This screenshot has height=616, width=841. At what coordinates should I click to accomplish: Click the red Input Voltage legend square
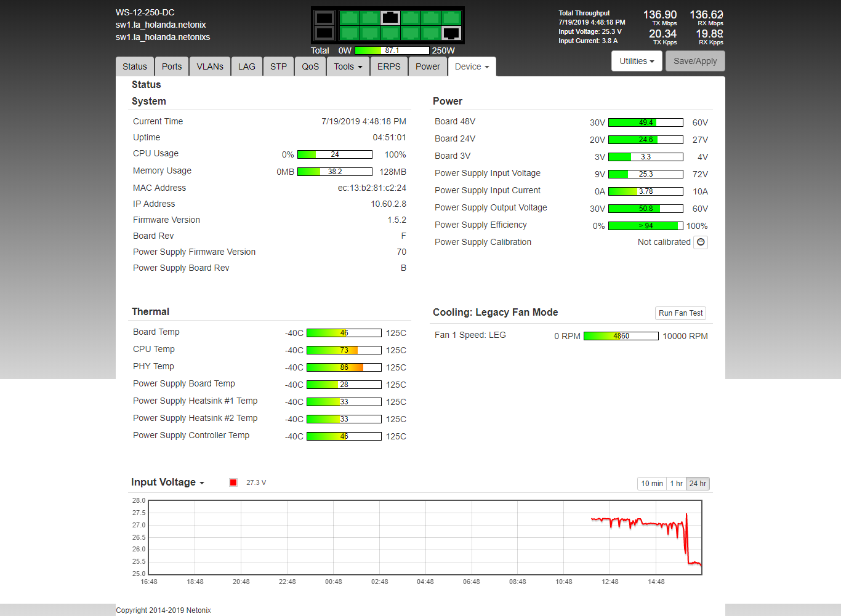point(233,482)
